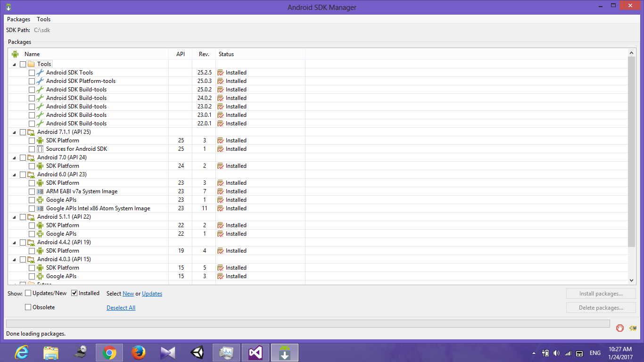Open Unity from the taskbar
The height and width of the screenshot is (362, 644).
coord(197,353)
